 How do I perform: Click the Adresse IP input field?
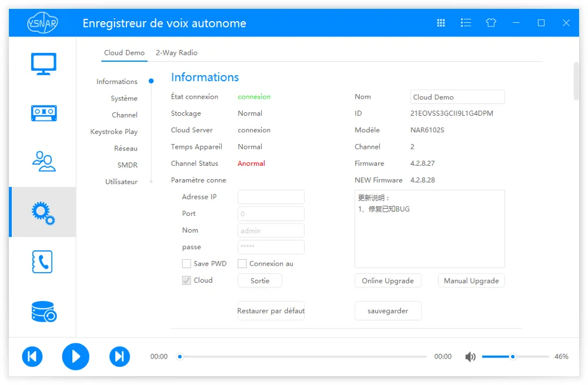[270, 197]
